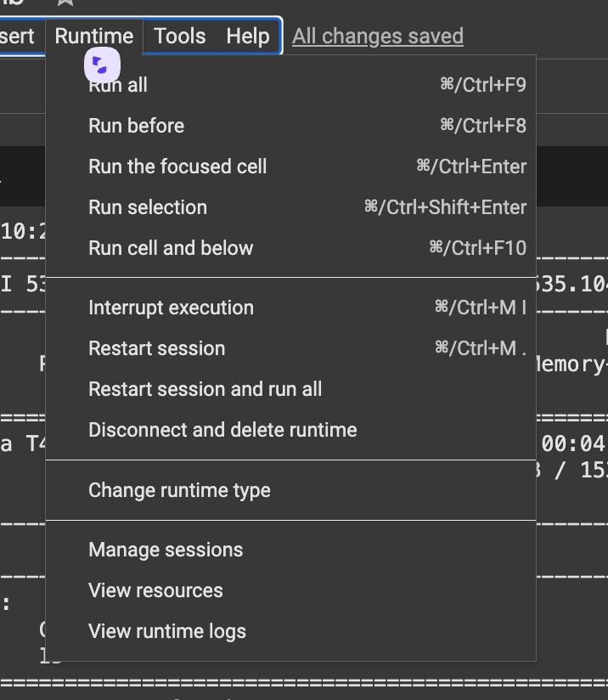The image size is (608, 700).
Task: Star the notebook using the star icon
Action: point(65,3)
